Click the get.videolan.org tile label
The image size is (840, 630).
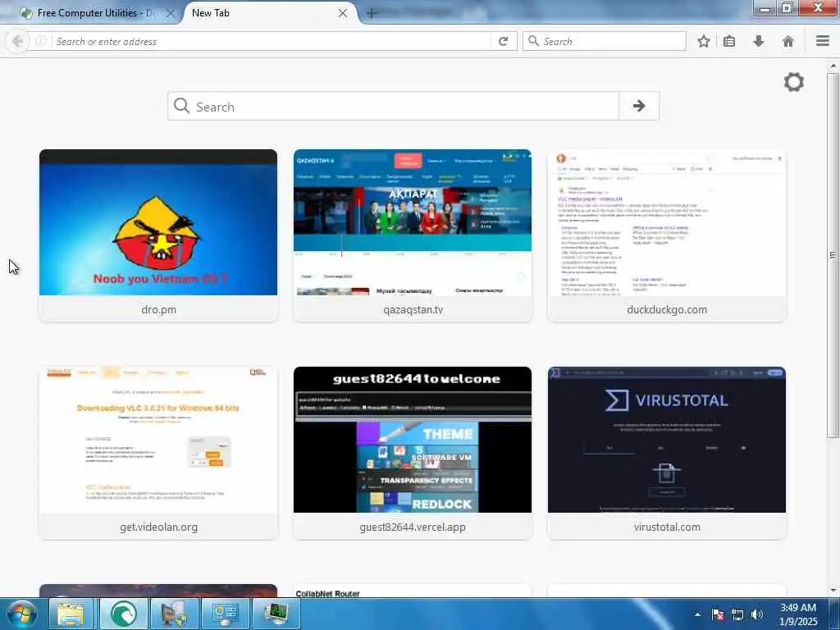coord(158,527)
